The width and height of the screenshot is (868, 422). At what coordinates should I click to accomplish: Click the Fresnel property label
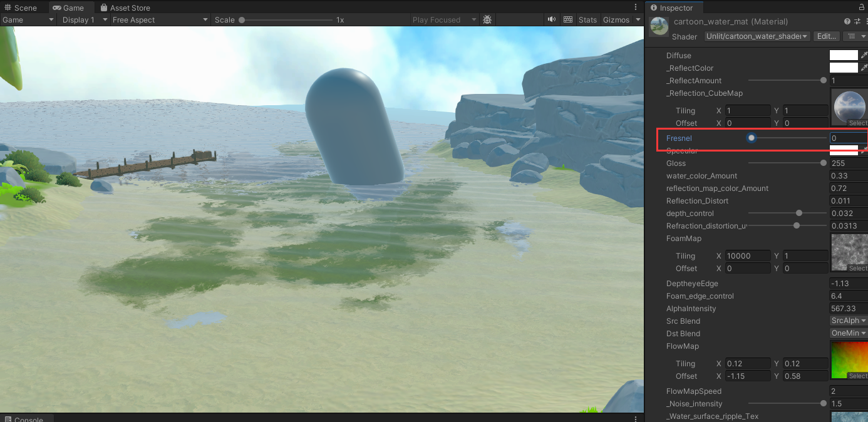(x=679, y=138)
